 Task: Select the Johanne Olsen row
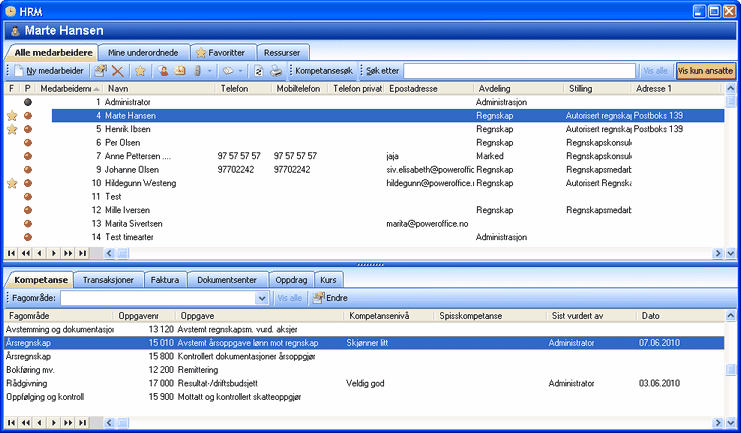(364, 169)
